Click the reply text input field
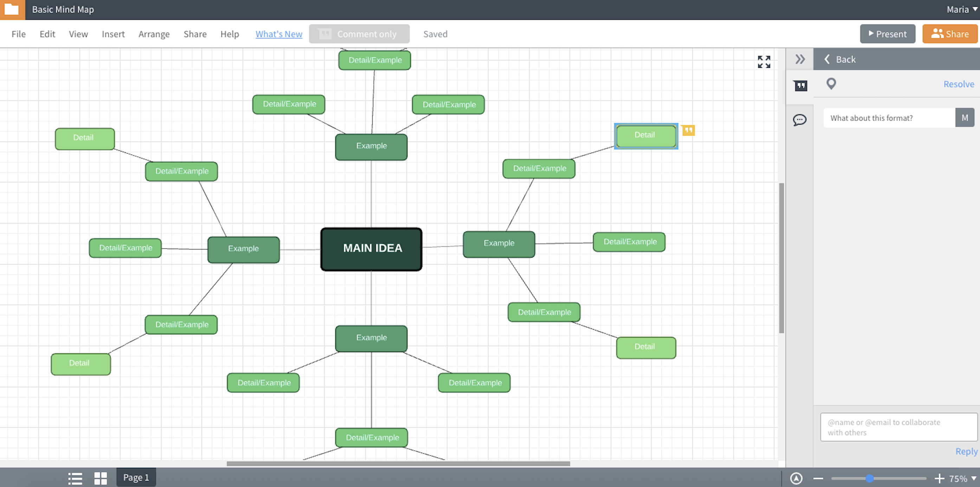The image size is (980, 487). pyautogui.click(x=898, y=427)
